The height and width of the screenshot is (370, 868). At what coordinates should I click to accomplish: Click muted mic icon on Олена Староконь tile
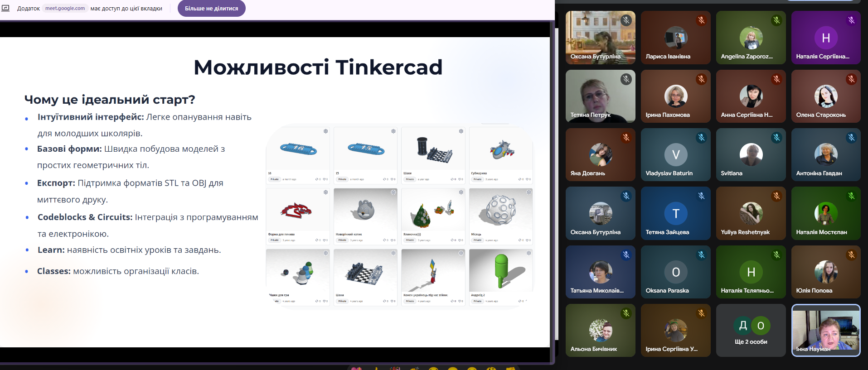point(851,79)
